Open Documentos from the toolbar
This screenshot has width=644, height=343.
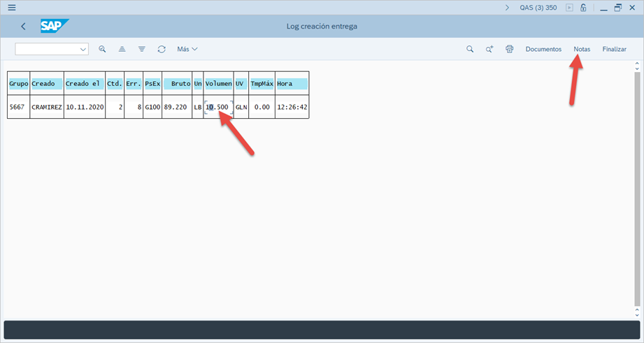click(x=543, y=49)
